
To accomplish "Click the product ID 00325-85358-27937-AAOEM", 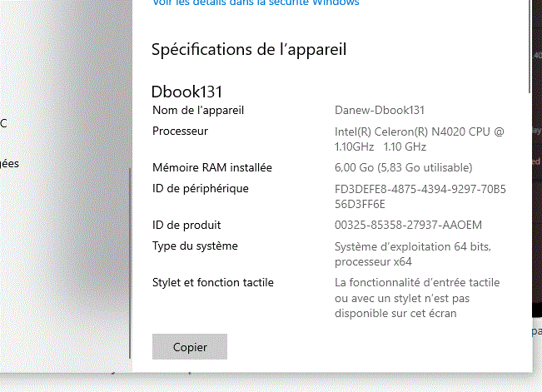I will tap(408, 225).
